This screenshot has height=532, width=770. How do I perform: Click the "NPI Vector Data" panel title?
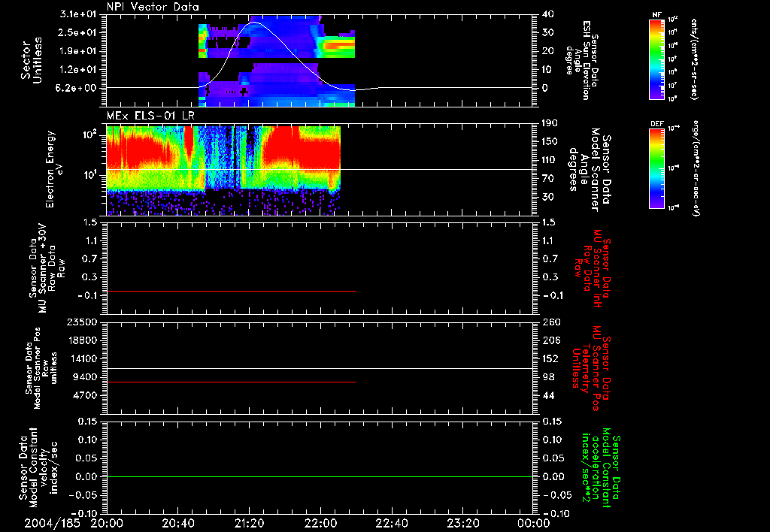click(153, 7)
